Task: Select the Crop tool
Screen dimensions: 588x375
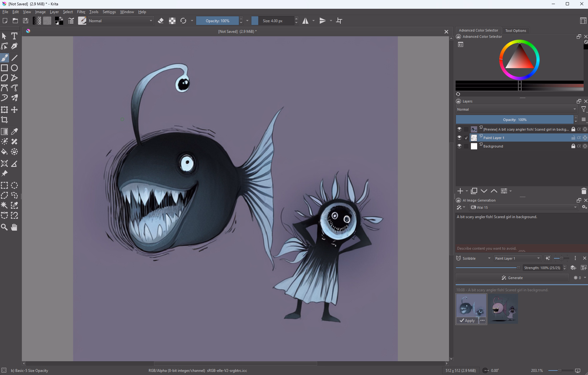Action: (x=4, y=120)
